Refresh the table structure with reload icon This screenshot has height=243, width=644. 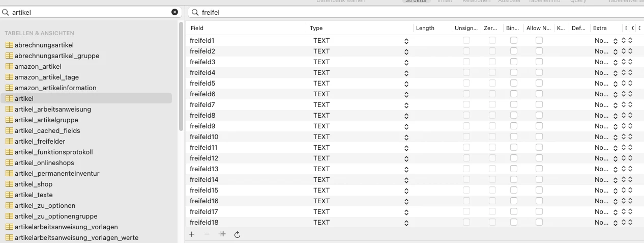(237, 234)
